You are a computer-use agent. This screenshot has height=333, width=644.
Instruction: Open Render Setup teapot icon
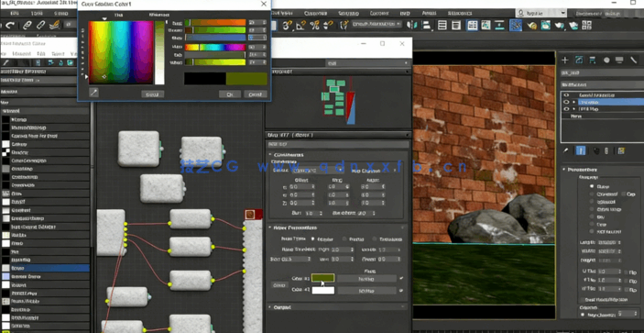(x=532, y=26)
